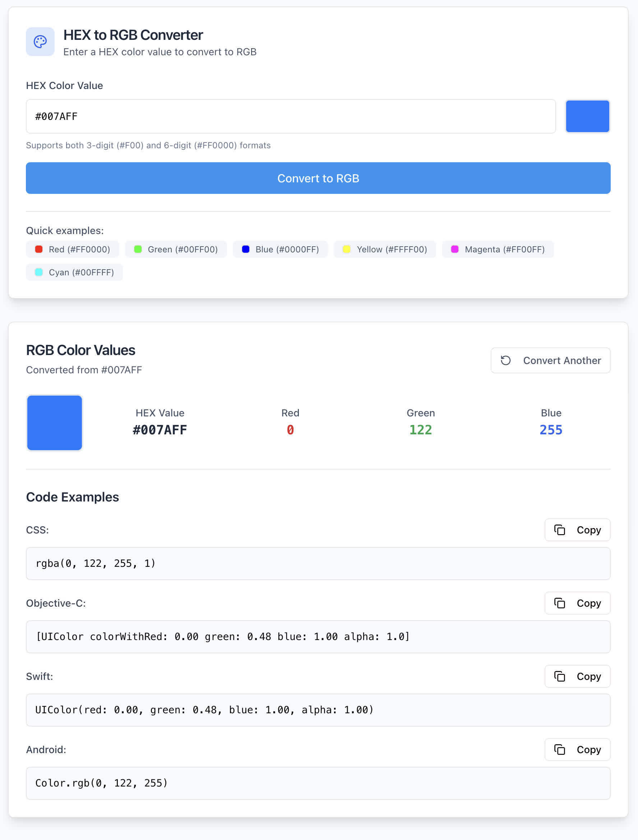
Task: Click the refresh icon on Convert Another
Action: [505, 360]
